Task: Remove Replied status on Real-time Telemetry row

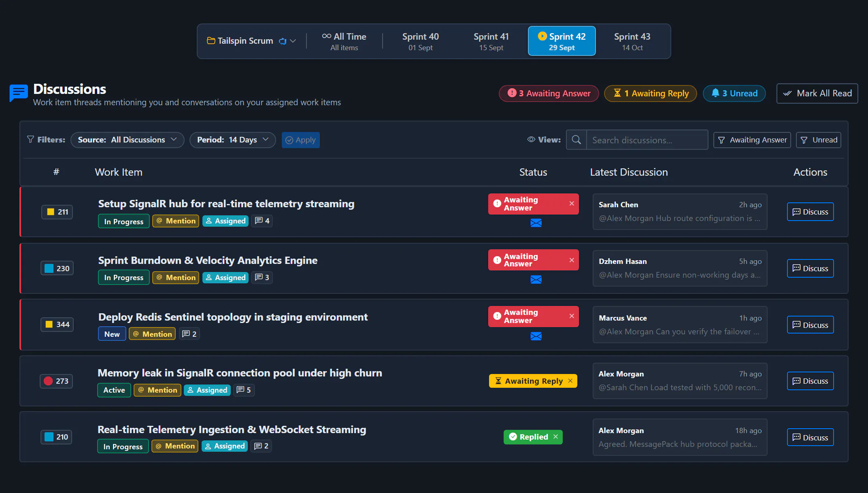Action: (x=555, y=437)
